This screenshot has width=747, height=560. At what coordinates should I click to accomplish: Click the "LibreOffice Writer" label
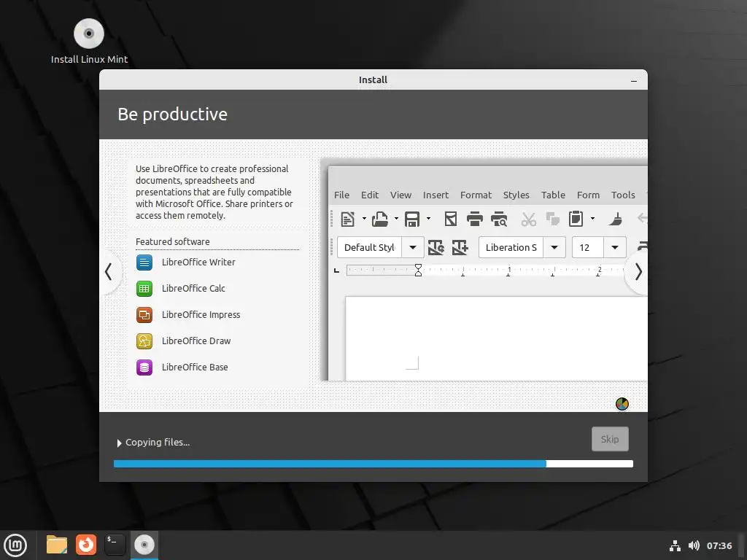(x=198, y=262)
